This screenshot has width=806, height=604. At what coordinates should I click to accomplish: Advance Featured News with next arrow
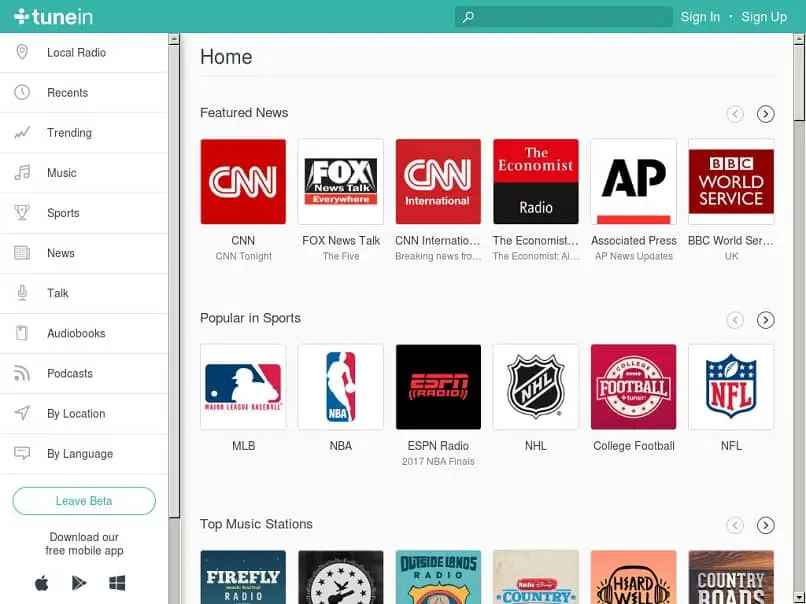pyautogui.click(x=765, y=114)
